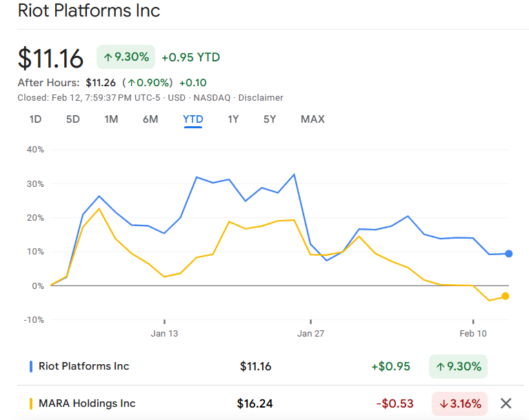
Task: Click the after-hours +0.10 change value
Action: point(193,83)
